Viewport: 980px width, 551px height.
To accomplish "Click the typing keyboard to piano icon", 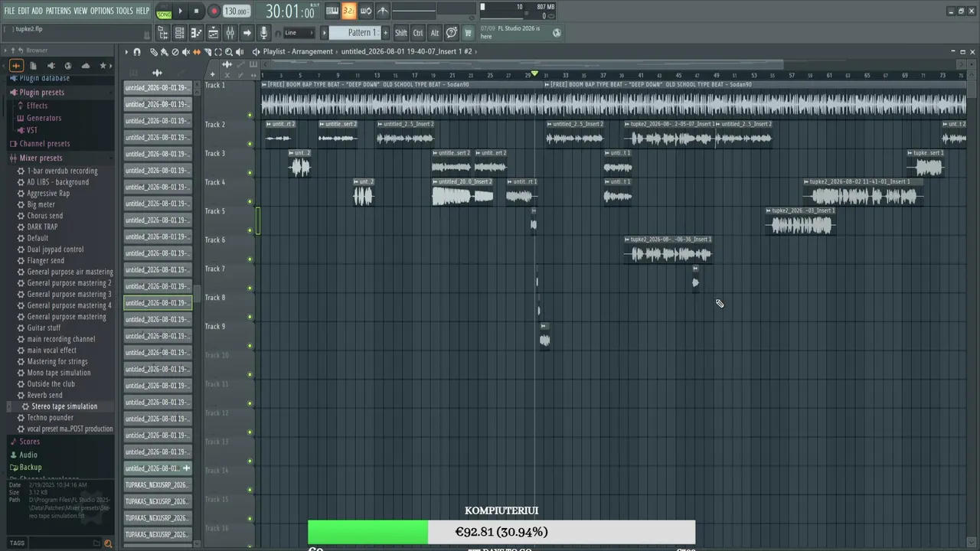I will 332,11.
